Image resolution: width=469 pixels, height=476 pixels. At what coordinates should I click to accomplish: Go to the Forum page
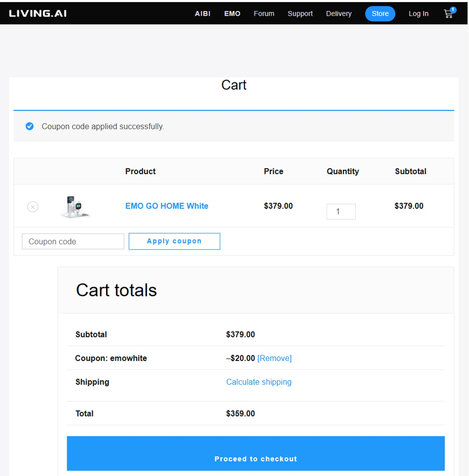click(264, 14)
